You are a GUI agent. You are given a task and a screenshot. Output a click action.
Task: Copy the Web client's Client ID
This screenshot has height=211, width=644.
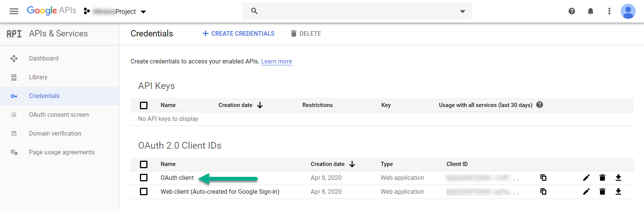543,191
